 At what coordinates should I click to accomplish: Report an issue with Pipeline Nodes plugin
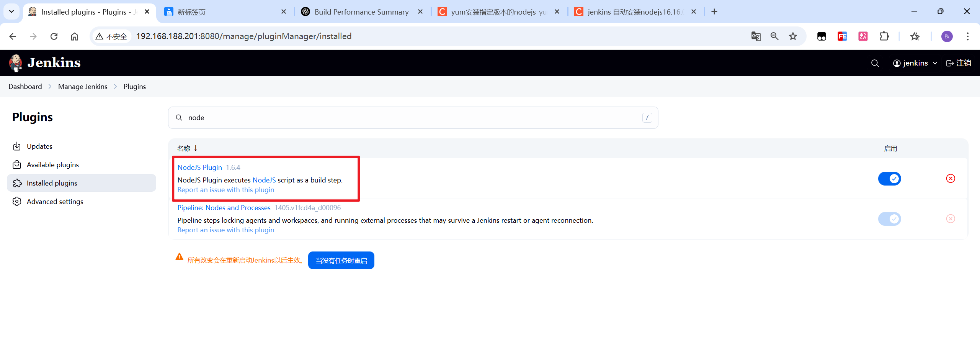[x=226, y=230]
